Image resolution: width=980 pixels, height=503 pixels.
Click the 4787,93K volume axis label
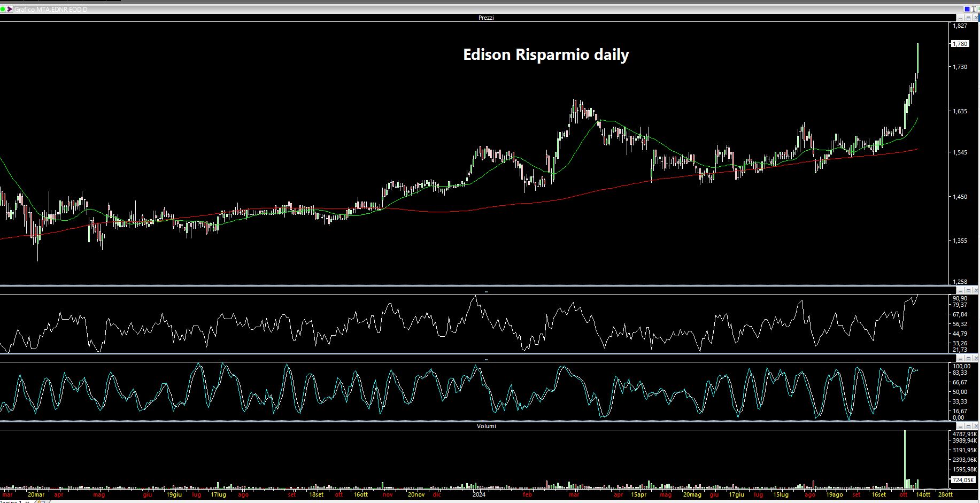coord(964,434)
